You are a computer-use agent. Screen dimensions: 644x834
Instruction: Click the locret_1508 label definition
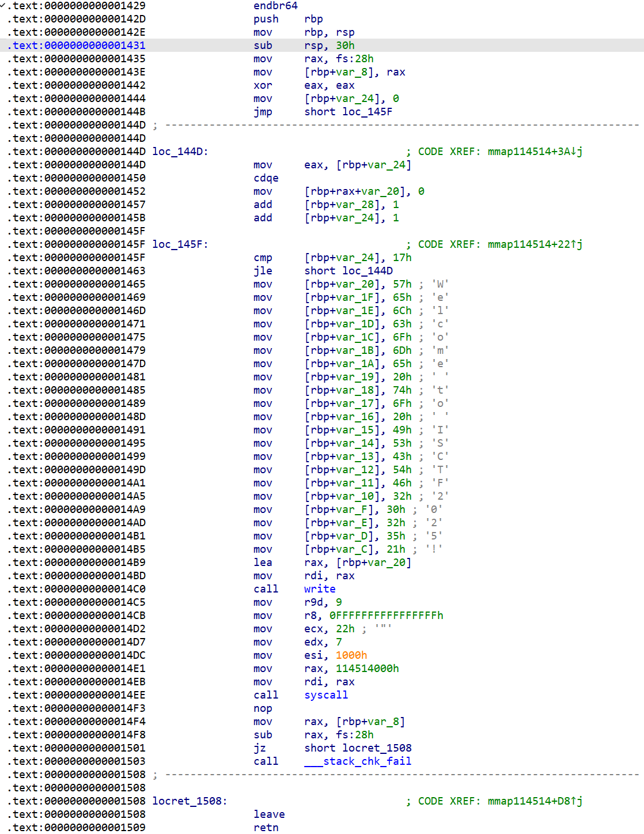pyautogui.click(x=190, y=801)
